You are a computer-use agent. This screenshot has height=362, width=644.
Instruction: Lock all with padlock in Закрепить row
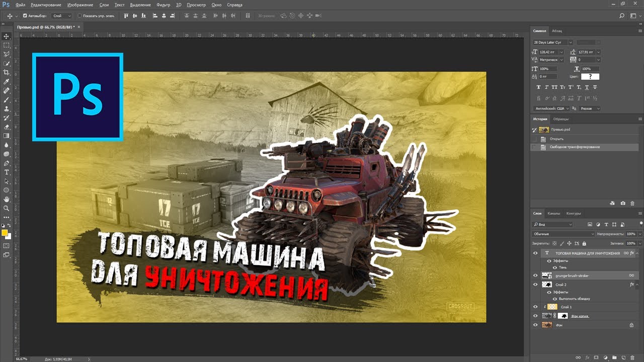[584, 243]
